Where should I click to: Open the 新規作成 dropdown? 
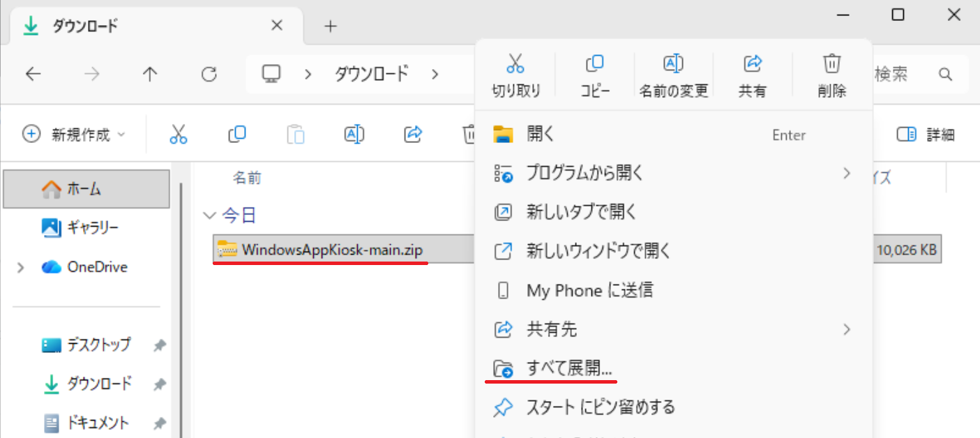coord(75,135)
